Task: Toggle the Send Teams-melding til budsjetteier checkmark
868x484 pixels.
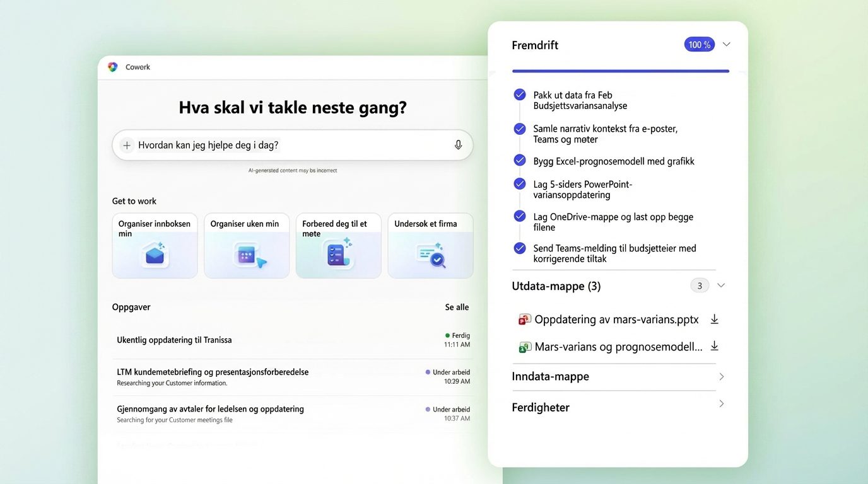Action: click(520, 248)
